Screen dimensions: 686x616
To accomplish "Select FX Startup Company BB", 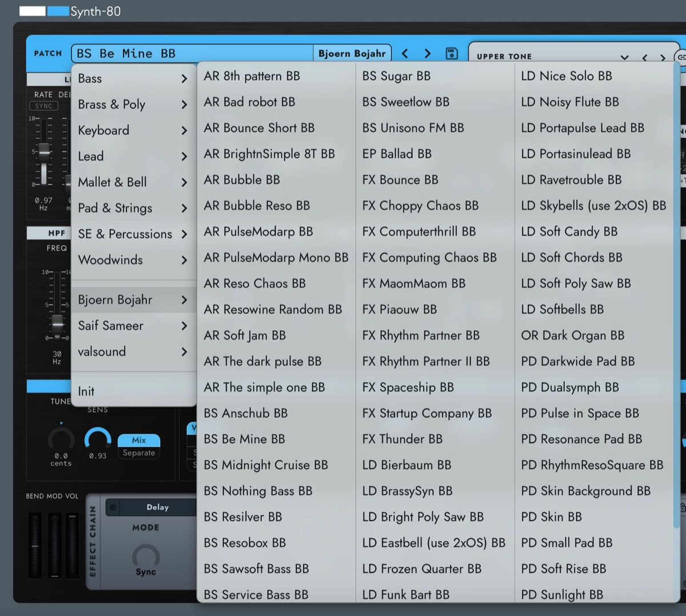I will tap(434, 413).
